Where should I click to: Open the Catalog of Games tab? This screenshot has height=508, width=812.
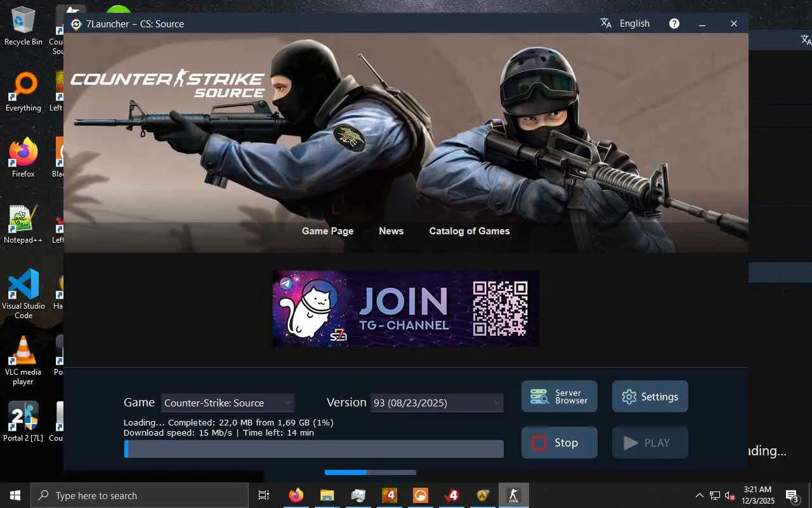(x=469, y=231)
